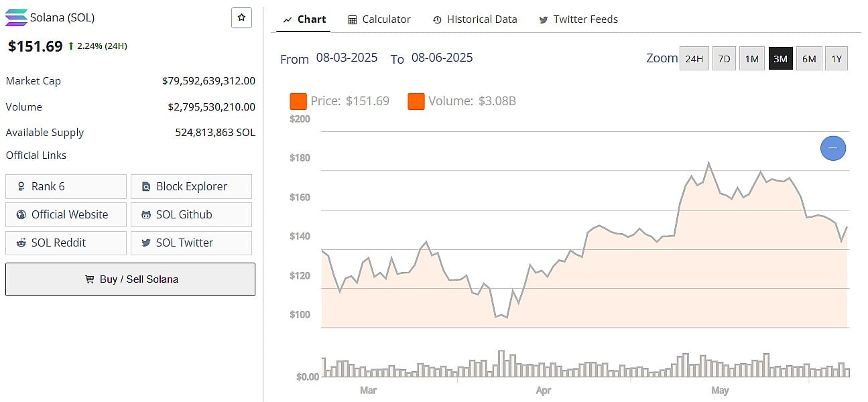This screenshot has height=402, width=868.
Task: Open the Chart tab
Action: pyautogui.click(x=305, y=19)
